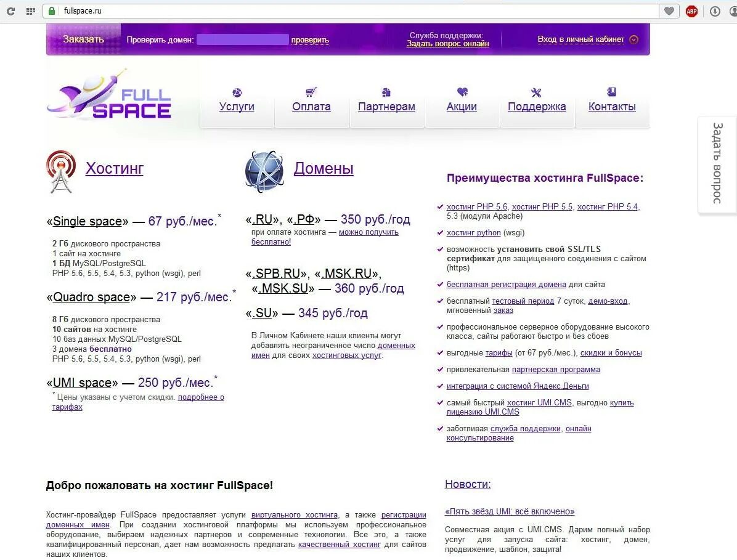Viewport: 737px width, 560px height.
Task: Open the Новости heading link
Action: (x=468, y=484)
